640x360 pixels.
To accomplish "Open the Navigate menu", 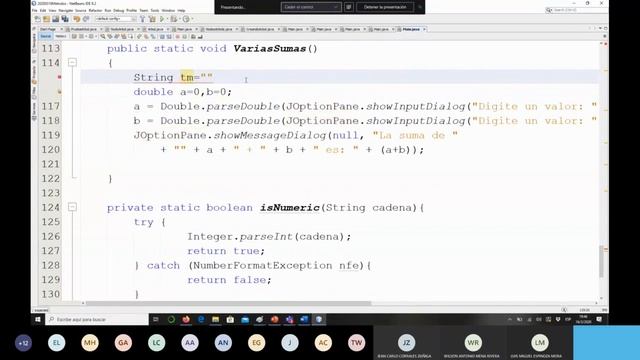I will (x=66, y=11).
